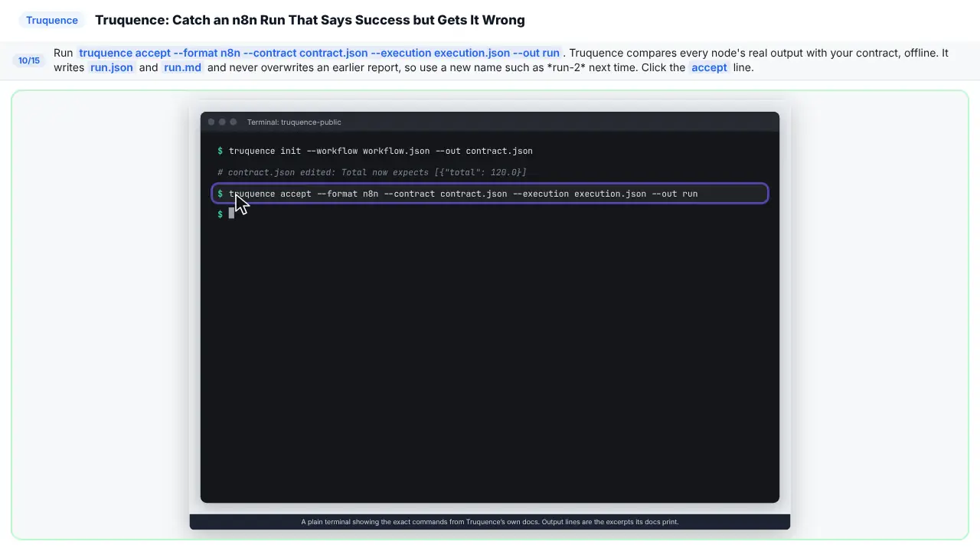Click the empty terminal prompt cursor
980x551 pixels.
point(231,214)
